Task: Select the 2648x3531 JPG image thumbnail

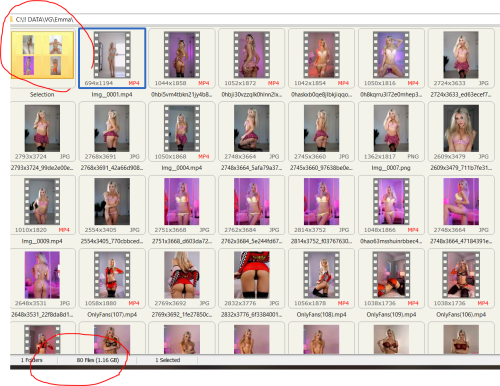Action: pyautogui.click(x=42, y=275)
